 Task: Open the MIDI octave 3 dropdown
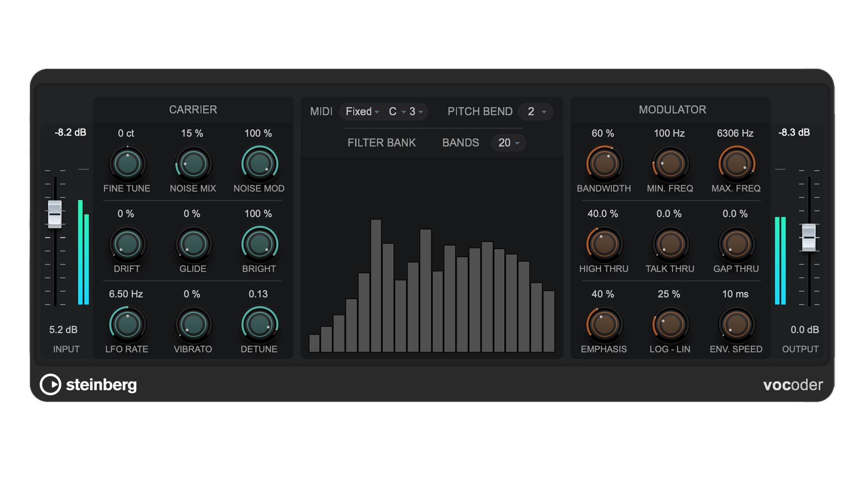click(x=416, y=111)
